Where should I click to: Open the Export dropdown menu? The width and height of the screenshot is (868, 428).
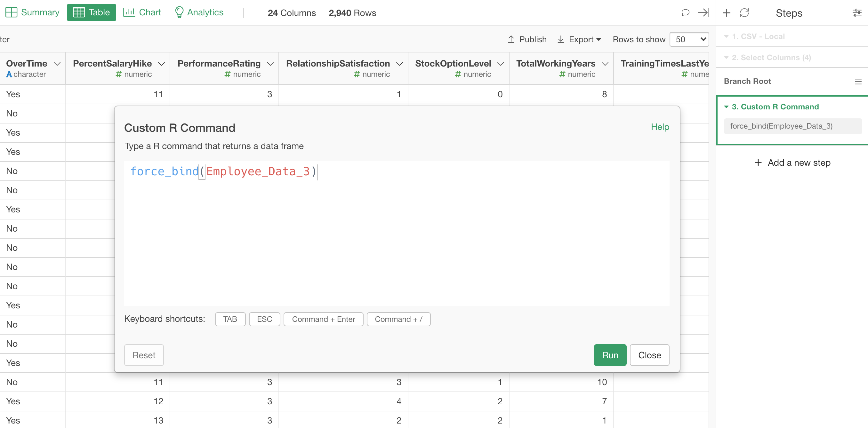pos(579,39)
